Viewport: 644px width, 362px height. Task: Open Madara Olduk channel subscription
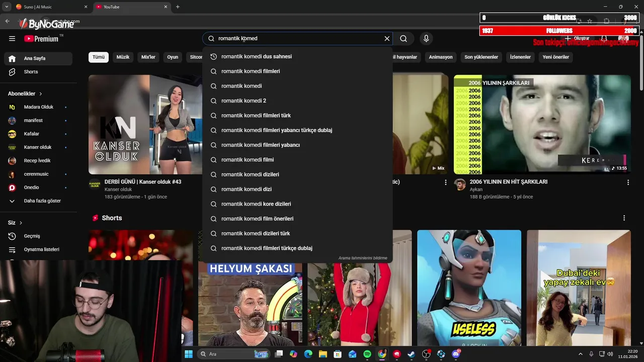pos(38,107)
